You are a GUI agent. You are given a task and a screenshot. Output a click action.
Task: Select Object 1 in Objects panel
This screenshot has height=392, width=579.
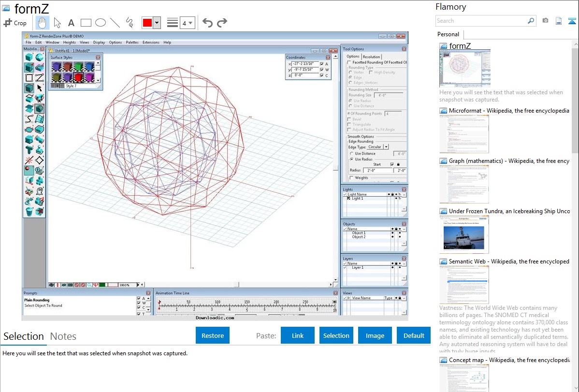coord(359,233)
